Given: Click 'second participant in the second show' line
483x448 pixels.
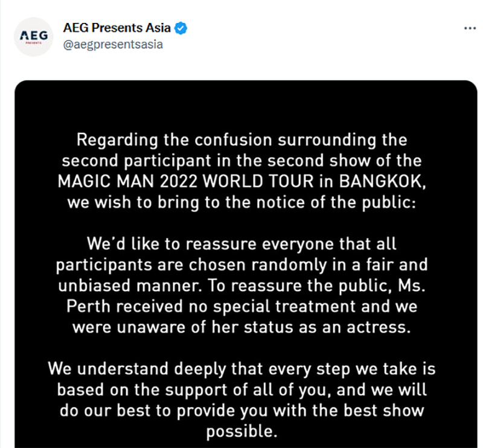Looking at the screenshot, I should click(241, 162).
